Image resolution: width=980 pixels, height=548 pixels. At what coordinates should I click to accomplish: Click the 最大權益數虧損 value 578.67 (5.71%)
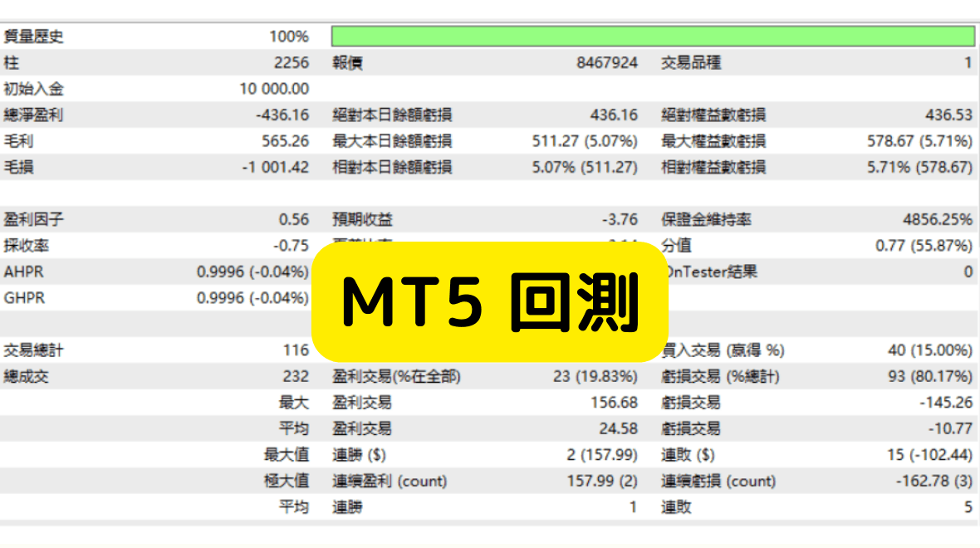click(x=919, y=141)
